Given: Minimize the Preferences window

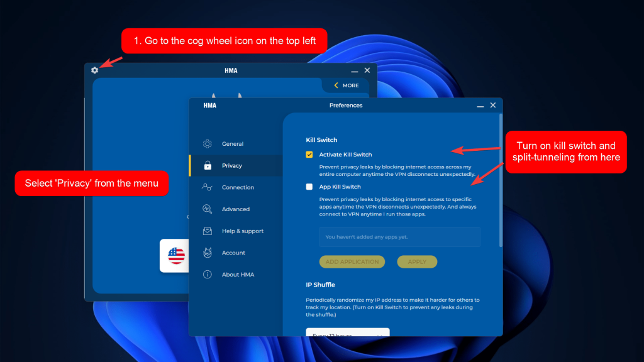Looking at the screenshot, I should (x=480, y=106).
